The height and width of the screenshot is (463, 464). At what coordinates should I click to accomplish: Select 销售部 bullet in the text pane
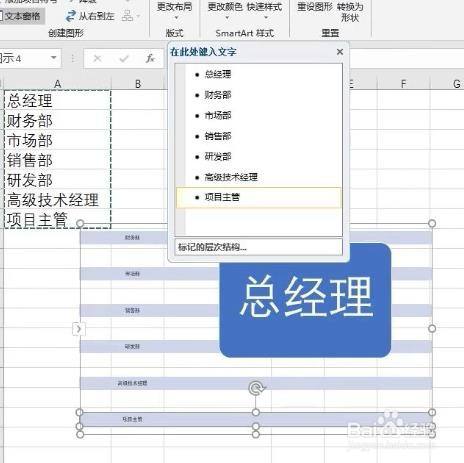(218, 136)
